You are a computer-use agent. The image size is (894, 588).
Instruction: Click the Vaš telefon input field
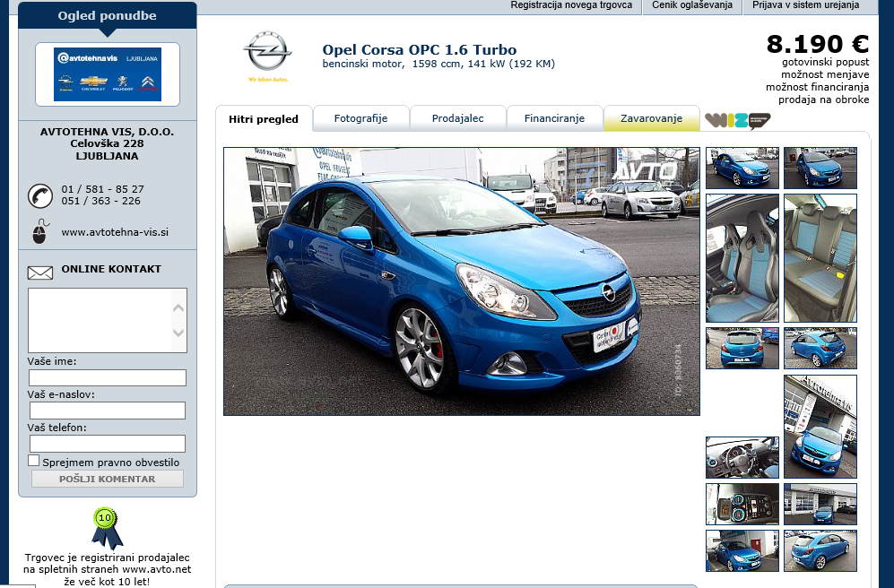(x=108, y=444)
